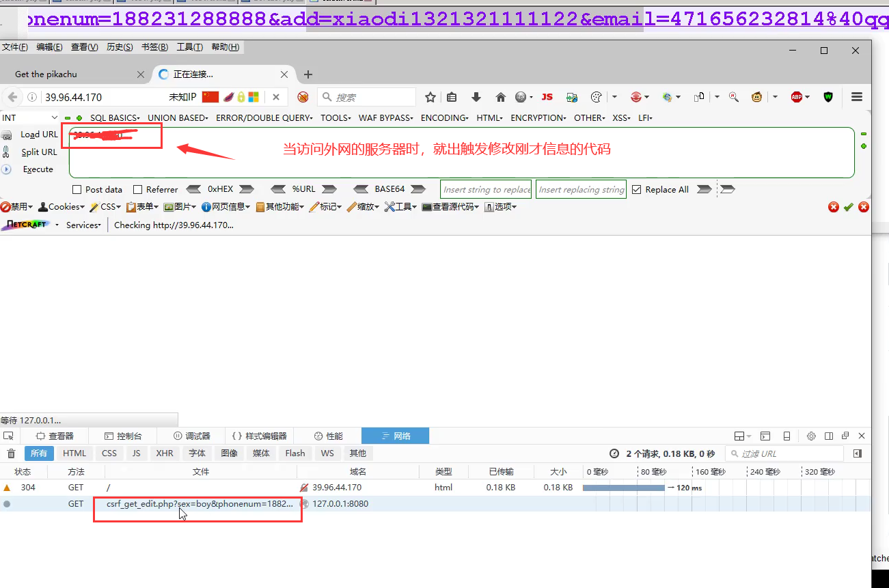This screenshot has width=889, height=588.
Task: Open the 工具(T) menu
Action: point(189,47)
